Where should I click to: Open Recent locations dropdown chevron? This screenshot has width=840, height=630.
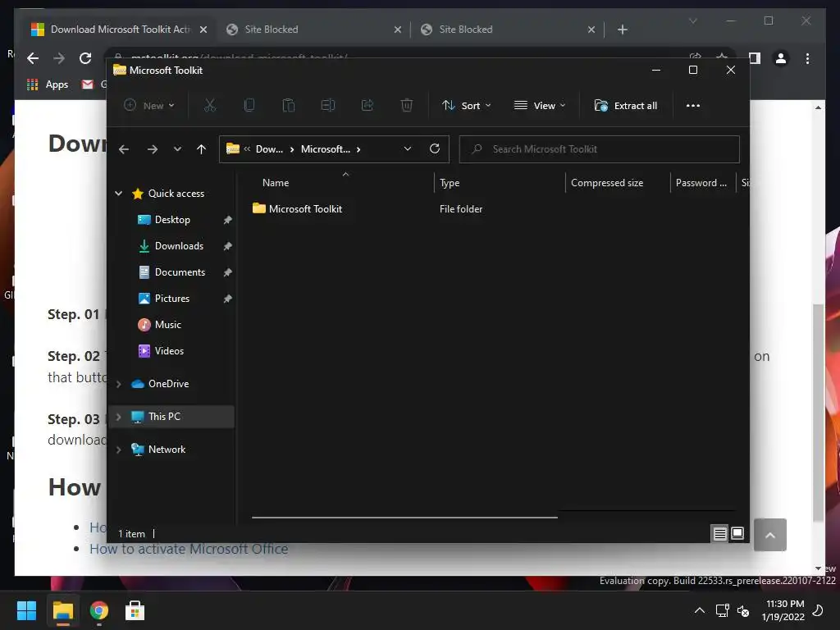(177, 149)
